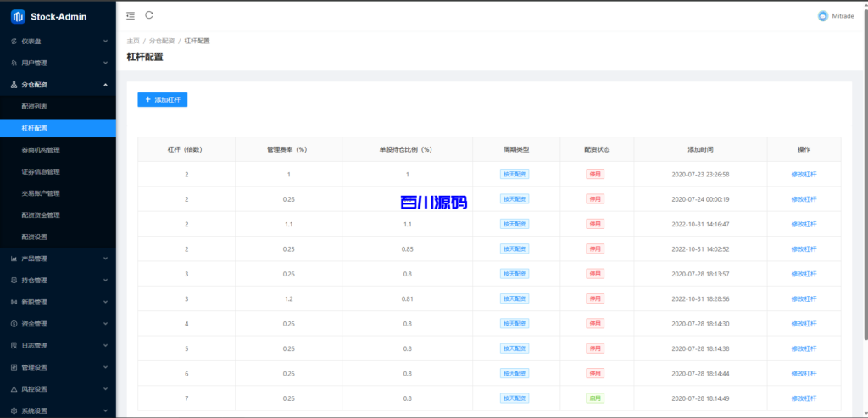
Task: Click the 系统设置 gear icon in sidebar
Action: 14,411
